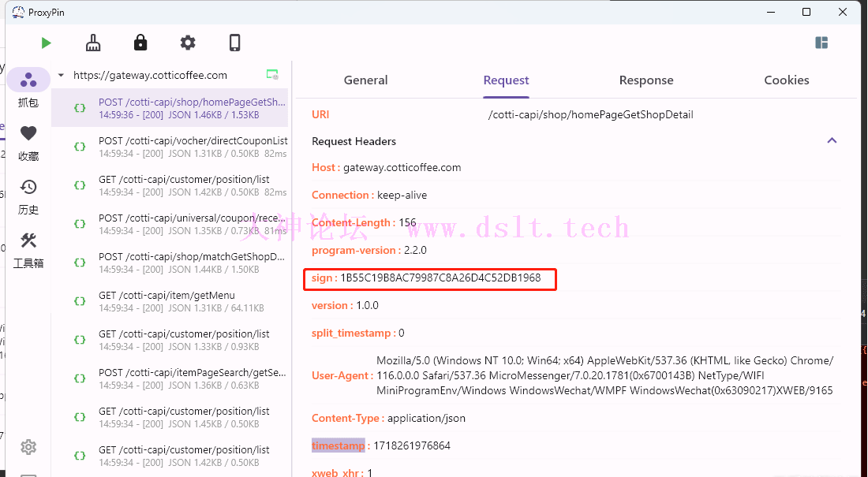View the Cookies tab

click(787, 80)
